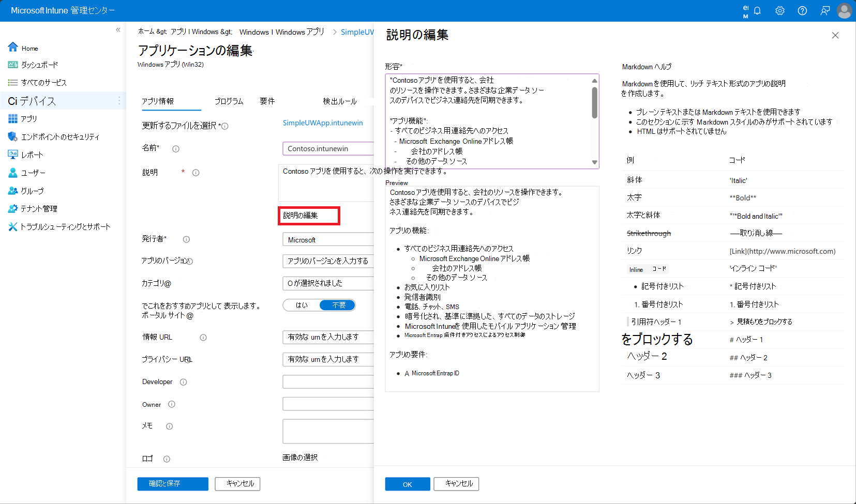
Task: Open notifications bell icon in header
Action: coord(757,11)
